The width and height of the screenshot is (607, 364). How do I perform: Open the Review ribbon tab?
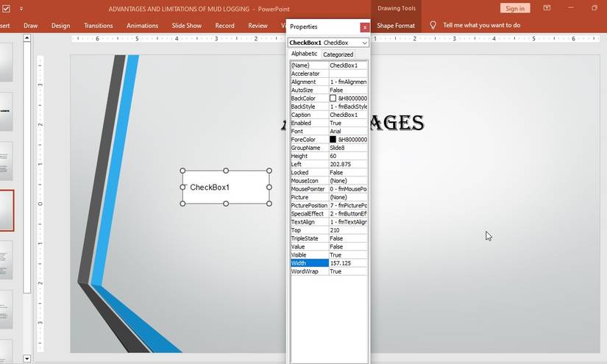point(258,26)
